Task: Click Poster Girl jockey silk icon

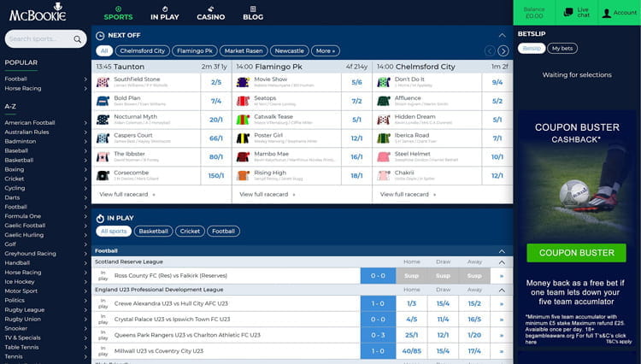Action: tap(243, 138)
